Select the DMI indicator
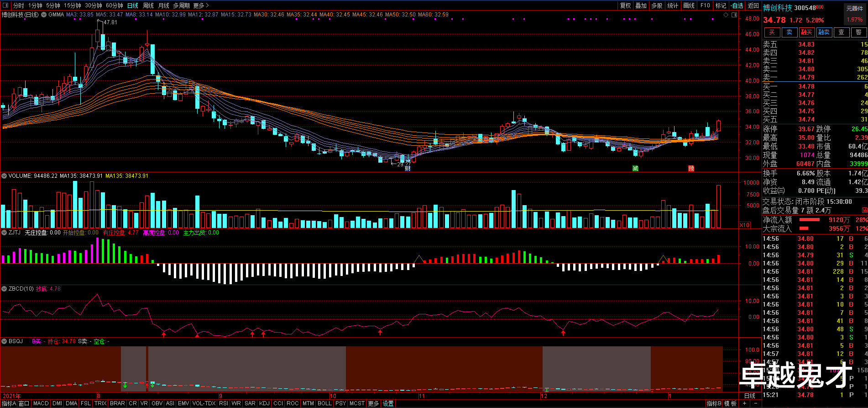 (x=57, y=403)
